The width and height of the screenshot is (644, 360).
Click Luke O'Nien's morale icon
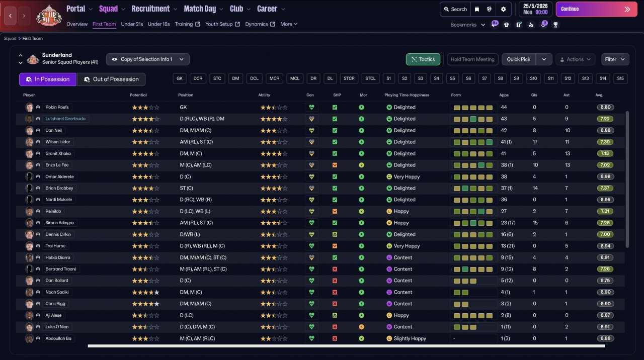[361, 327]
